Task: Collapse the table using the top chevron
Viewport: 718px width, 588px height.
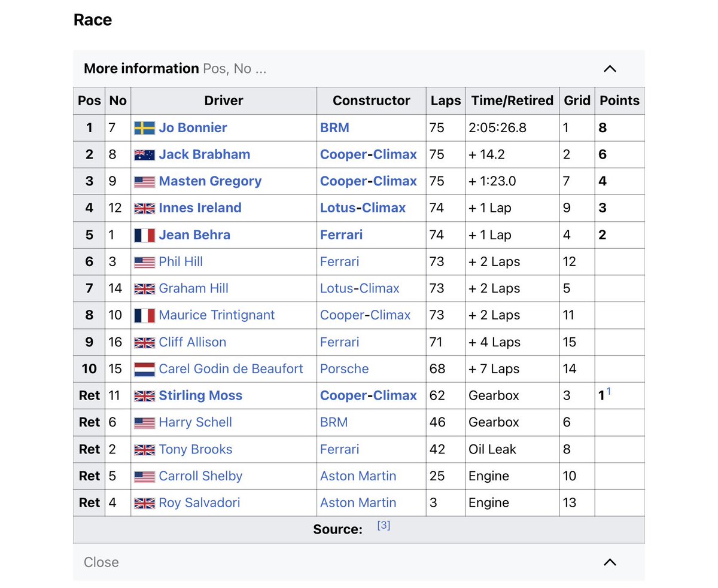Action: click(x=609, y=68)
